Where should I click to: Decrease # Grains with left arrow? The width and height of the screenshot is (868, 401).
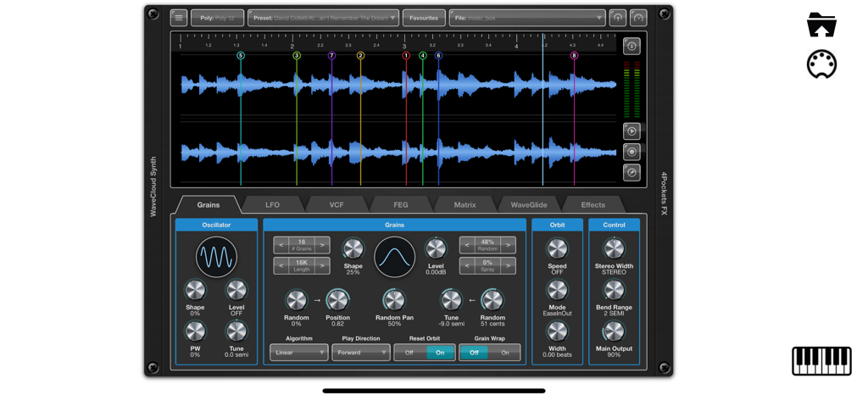point(281,245)
